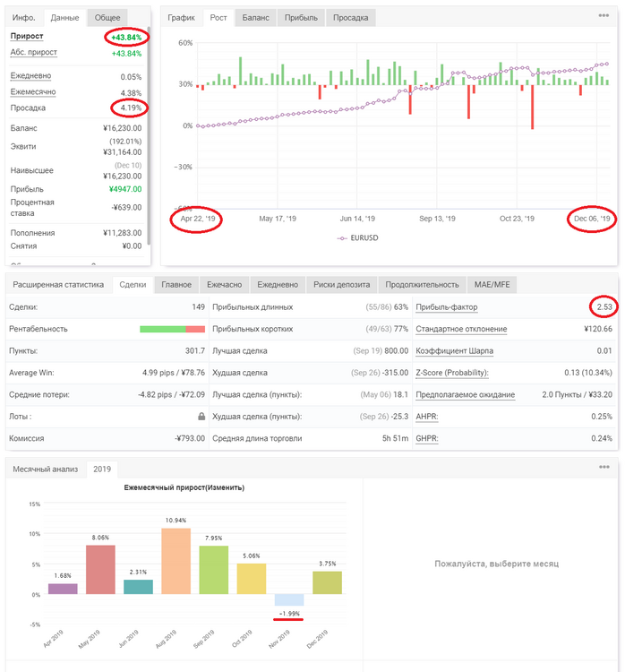Click the Абс. прирост link
The height and width of the screenshot is (672, 625).
point(33,52)
